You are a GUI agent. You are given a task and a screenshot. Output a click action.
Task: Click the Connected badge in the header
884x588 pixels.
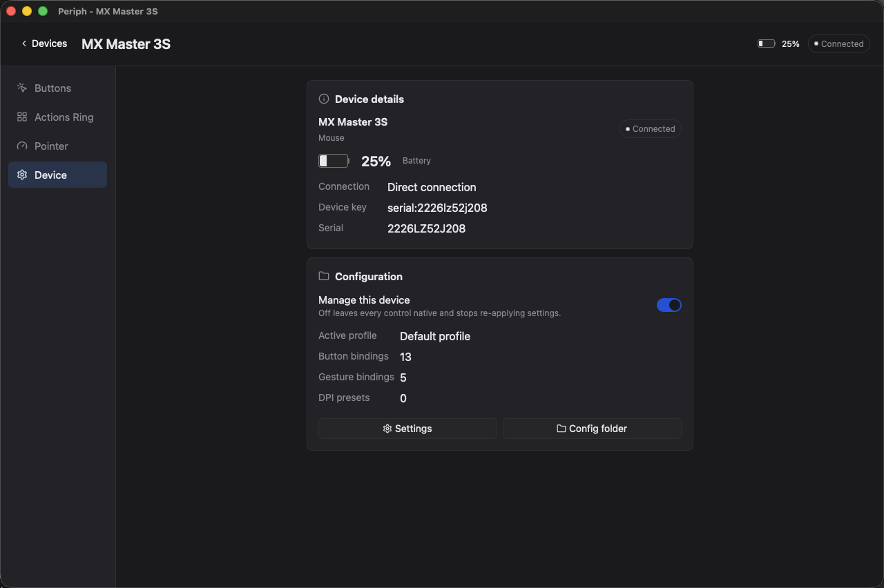click(838, 43)
